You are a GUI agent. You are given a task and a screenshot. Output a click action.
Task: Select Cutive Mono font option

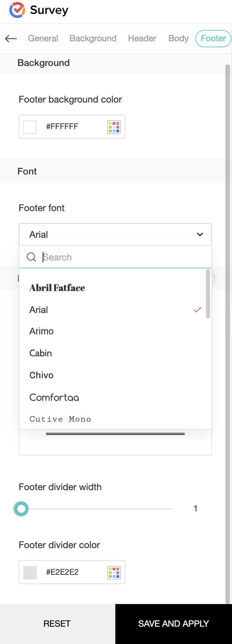pos(60,419)
